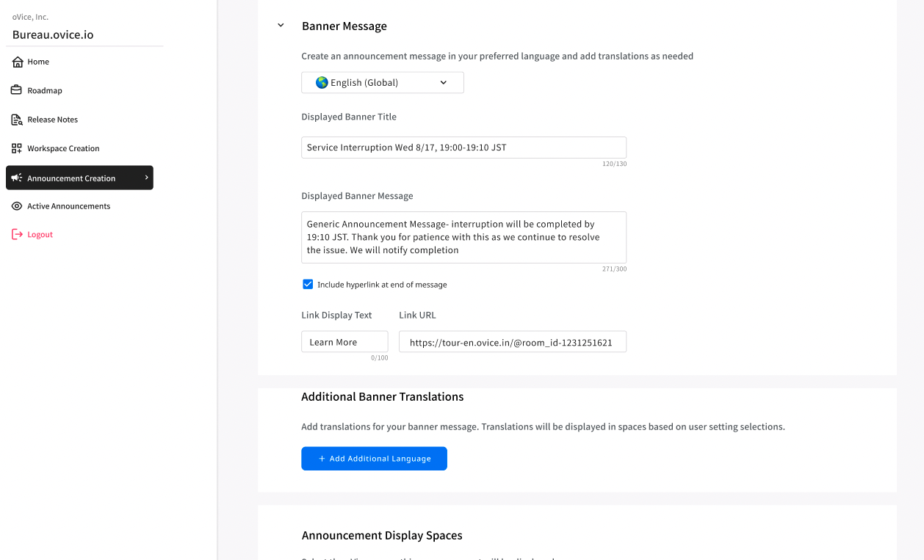Open Release Notes from the sidebar

(52, 120)
